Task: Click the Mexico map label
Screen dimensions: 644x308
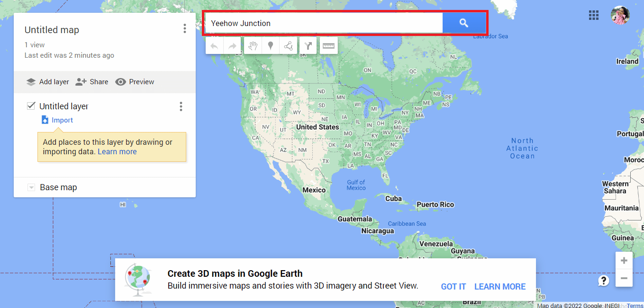Action: [x=314, y=190]
